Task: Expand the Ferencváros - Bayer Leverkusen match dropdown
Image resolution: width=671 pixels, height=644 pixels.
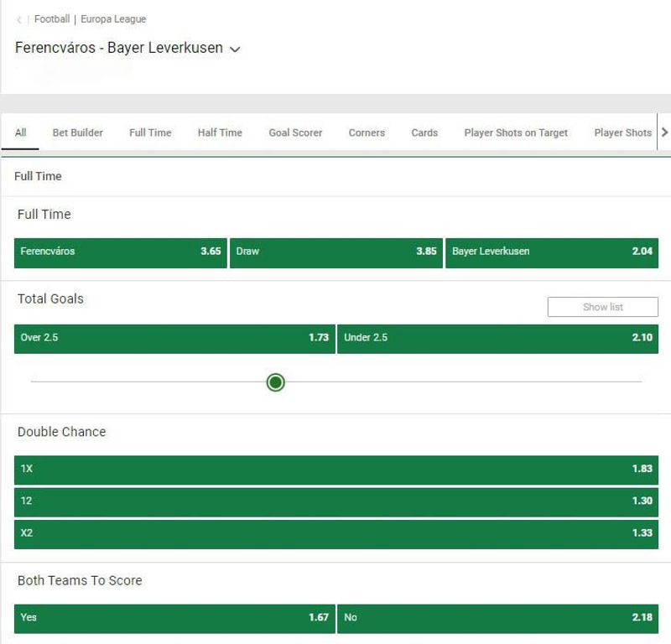Action: 235,49
